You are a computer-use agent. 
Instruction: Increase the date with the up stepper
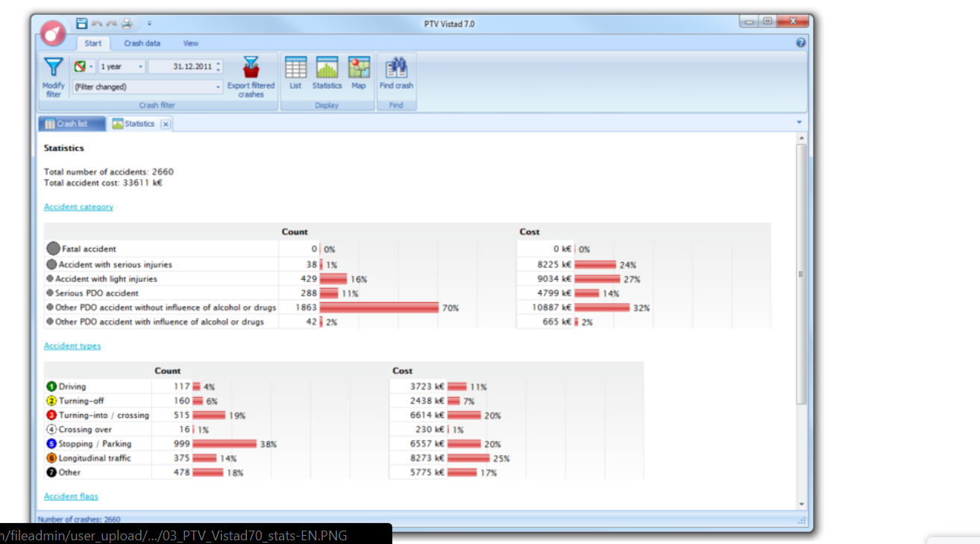pyautogui.click(x=218, y=63)
